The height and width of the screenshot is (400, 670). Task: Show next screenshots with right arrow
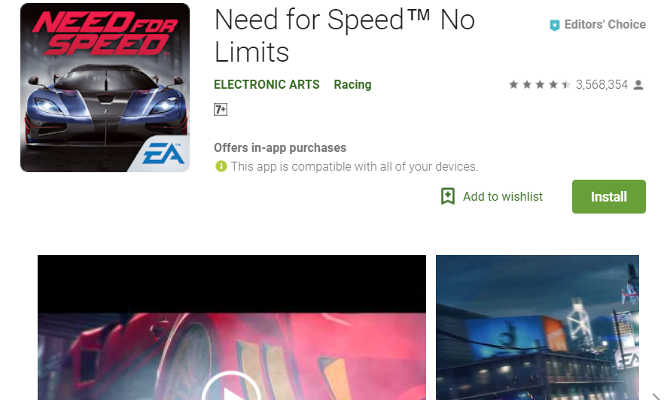[x=656, y=396]
